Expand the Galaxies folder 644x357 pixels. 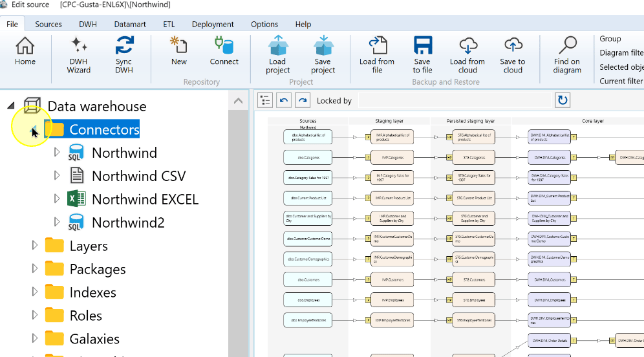pyautogui.click(x=34, y=338)
